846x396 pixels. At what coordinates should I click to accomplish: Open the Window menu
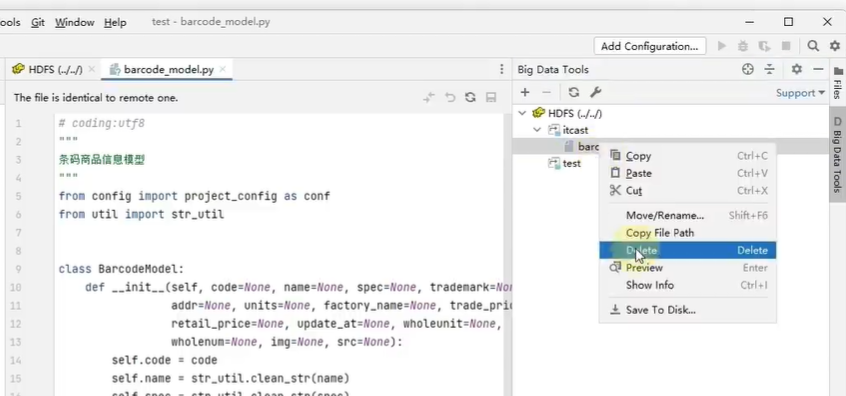click(x=74, y=23)
